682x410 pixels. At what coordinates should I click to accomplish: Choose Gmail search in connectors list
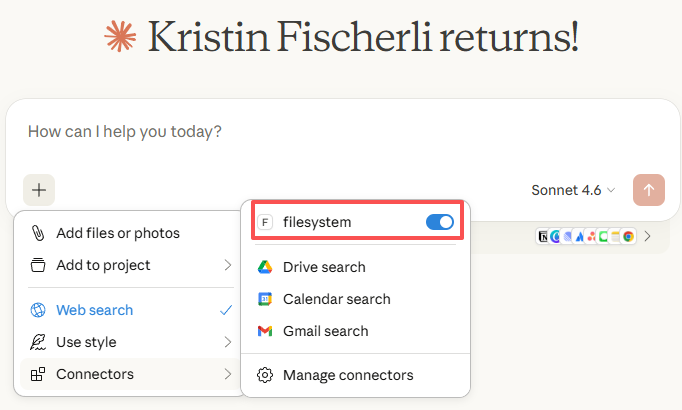pyautogui.click(x=325, y=331)
